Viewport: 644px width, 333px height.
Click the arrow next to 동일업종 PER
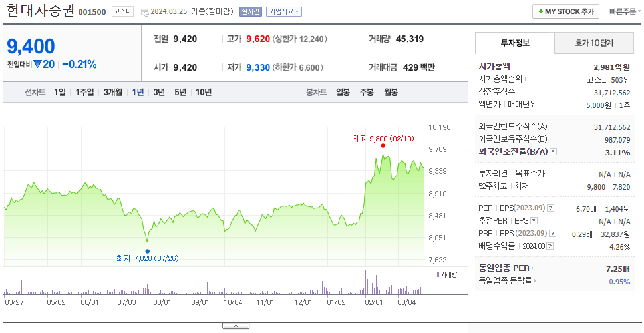[x=533, y=268]
